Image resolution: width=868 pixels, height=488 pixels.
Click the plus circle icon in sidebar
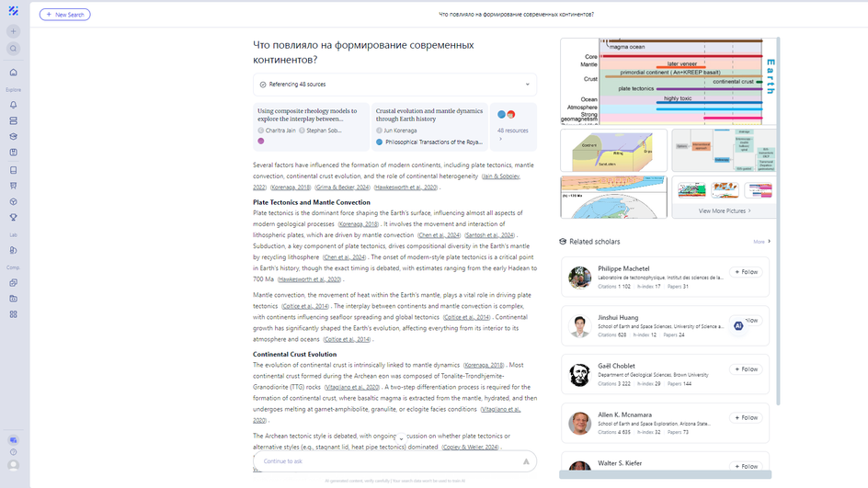tap(13, 31)
